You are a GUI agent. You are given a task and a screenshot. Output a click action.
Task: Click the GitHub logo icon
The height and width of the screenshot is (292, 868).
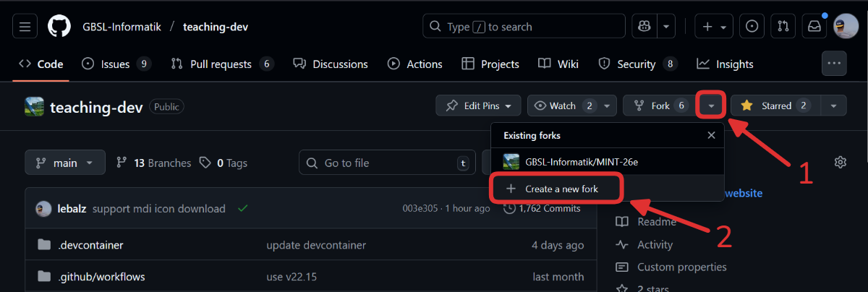[x=59, y=27]
